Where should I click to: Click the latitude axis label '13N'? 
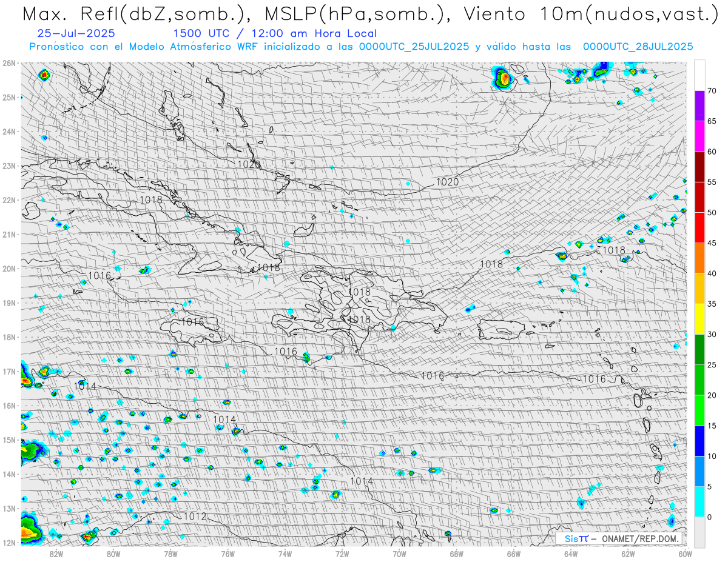click(9, 508)
